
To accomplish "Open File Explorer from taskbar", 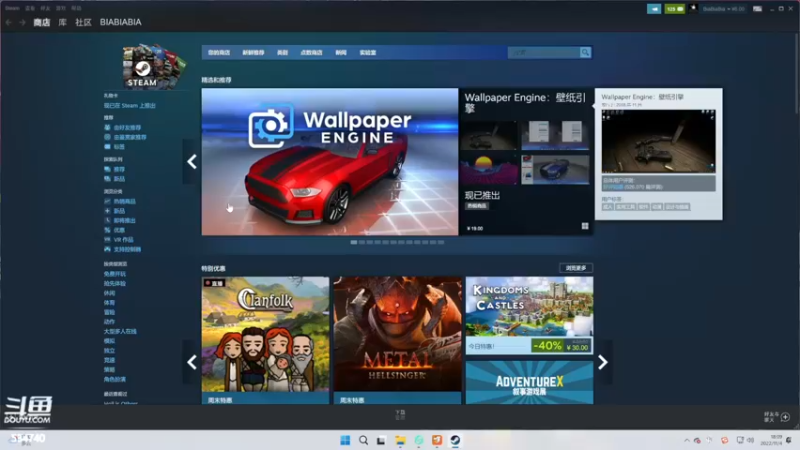I will 400,440.
